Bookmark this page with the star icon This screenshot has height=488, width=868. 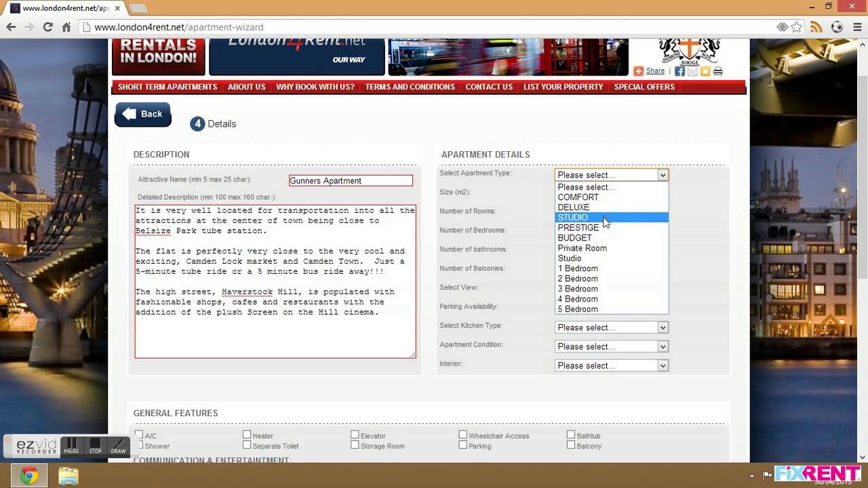click(x=797, y=27)
